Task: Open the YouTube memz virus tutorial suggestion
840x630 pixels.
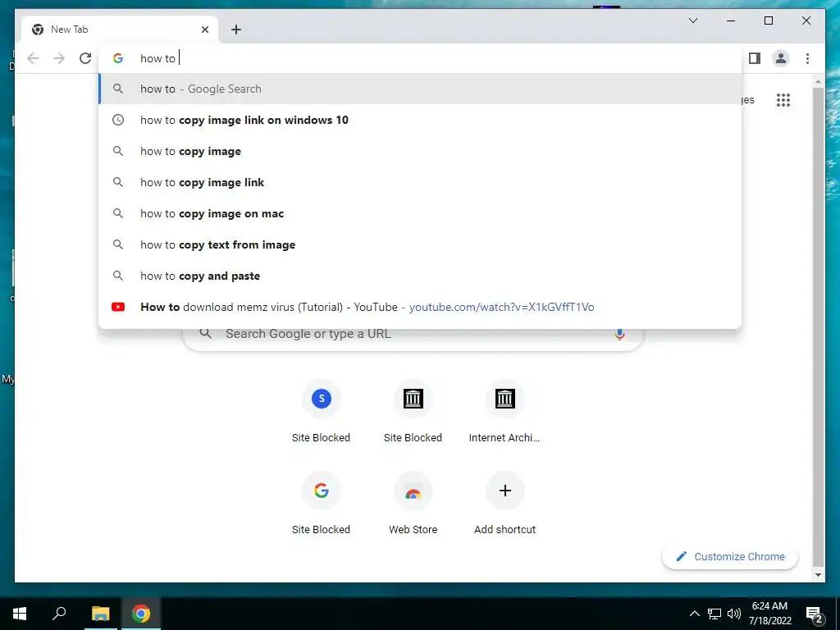Action: (421, 307)
